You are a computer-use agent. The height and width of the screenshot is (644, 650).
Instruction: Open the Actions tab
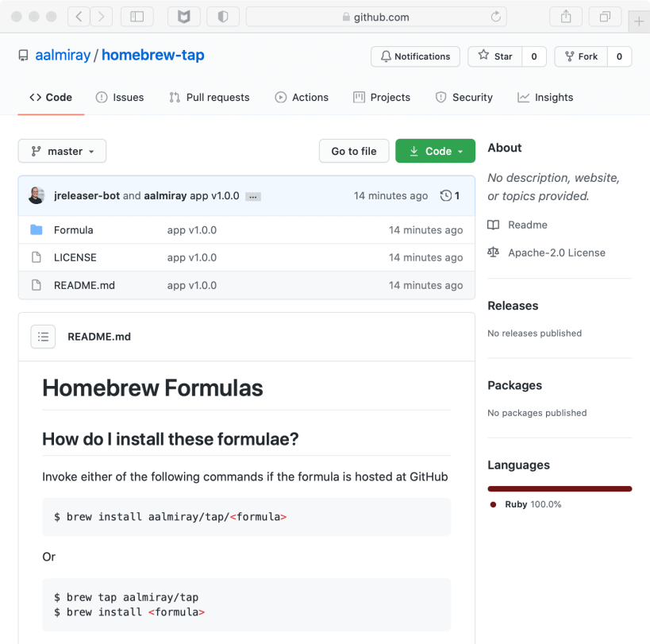click(302, 98)
